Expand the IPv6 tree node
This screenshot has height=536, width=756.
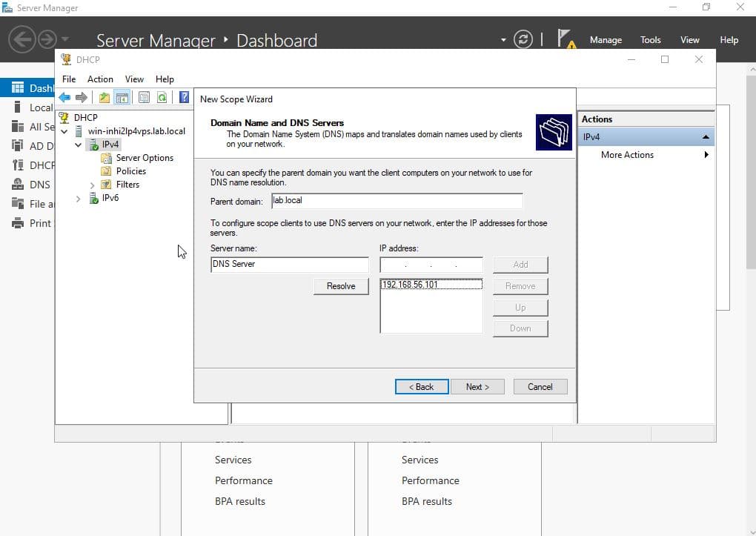pyautogui.click(x=79, y=198)
